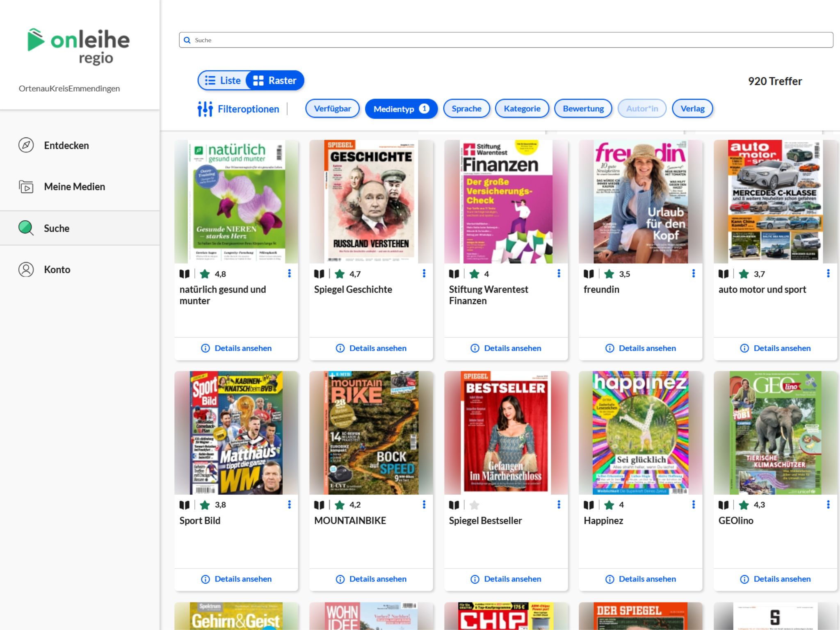Open the Sport Bild cover thumbnail
The width and height of the screenshot is (840, 630).
tap(236, 433)
